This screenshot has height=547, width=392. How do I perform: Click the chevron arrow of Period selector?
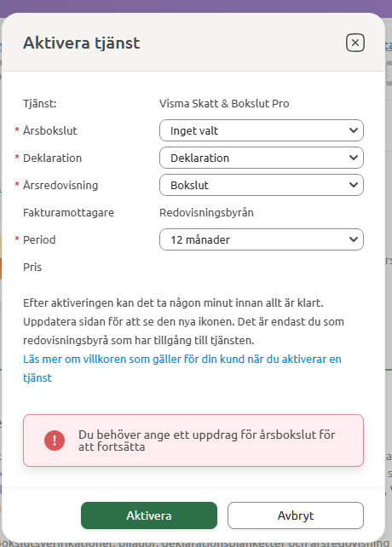354,239
